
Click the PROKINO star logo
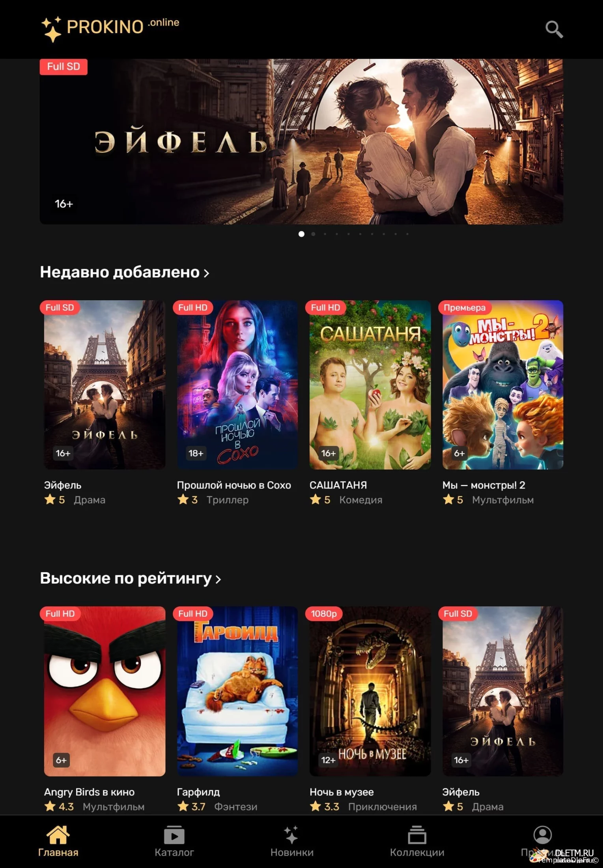pos(51,29)
